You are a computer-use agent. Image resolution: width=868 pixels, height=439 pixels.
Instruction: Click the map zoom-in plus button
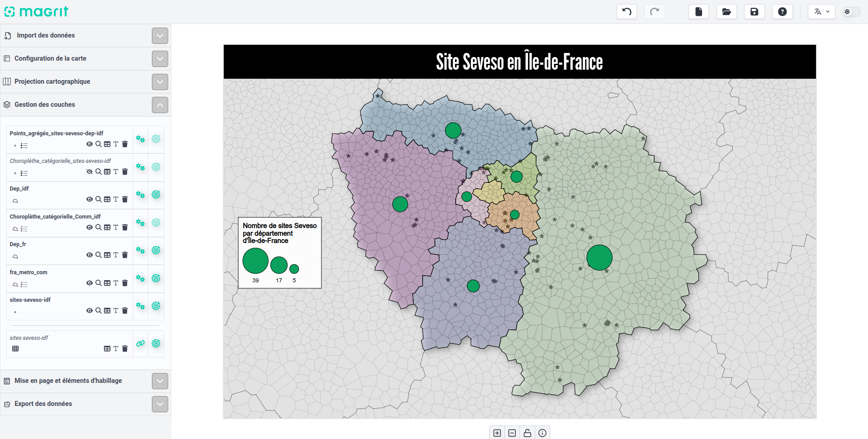(x=497, y=433)
